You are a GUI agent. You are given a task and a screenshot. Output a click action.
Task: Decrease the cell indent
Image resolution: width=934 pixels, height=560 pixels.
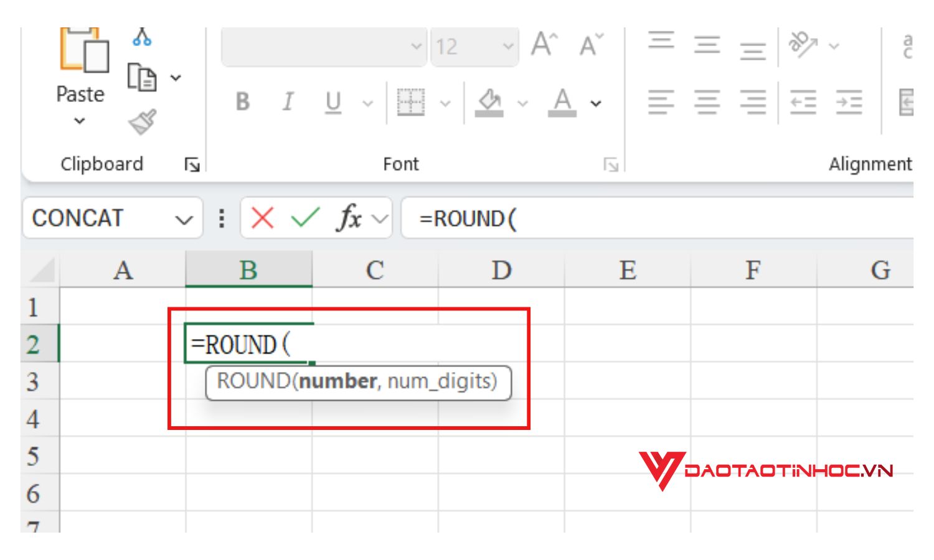[x=803, y=102]
